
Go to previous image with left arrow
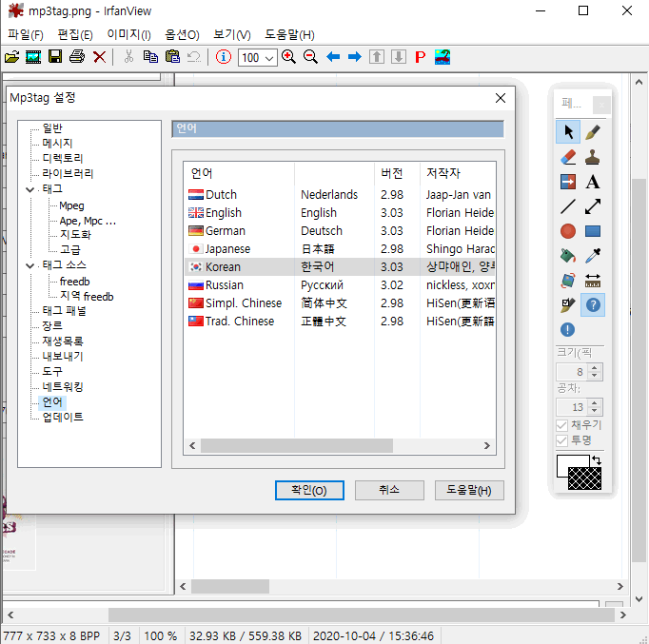click(333, 57)
